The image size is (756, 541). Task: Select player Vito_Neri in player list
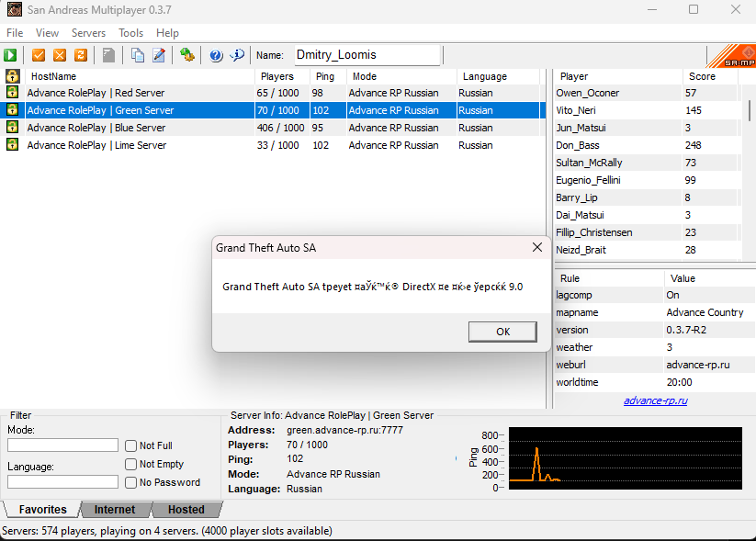coord(646,110)
